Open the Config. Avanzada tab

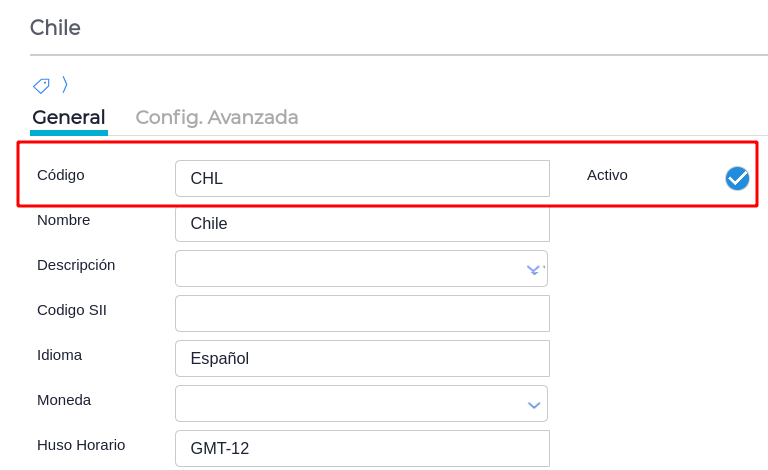click(217, 117)
